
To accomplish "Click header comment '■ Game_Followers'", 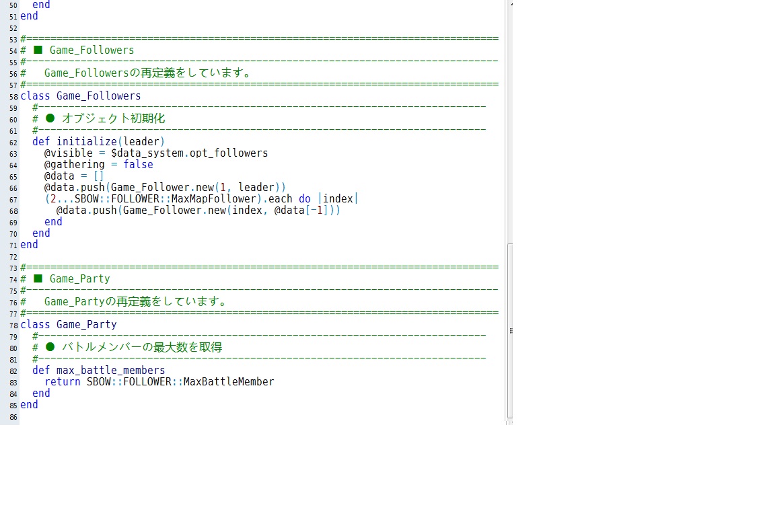I will (83, 50).
